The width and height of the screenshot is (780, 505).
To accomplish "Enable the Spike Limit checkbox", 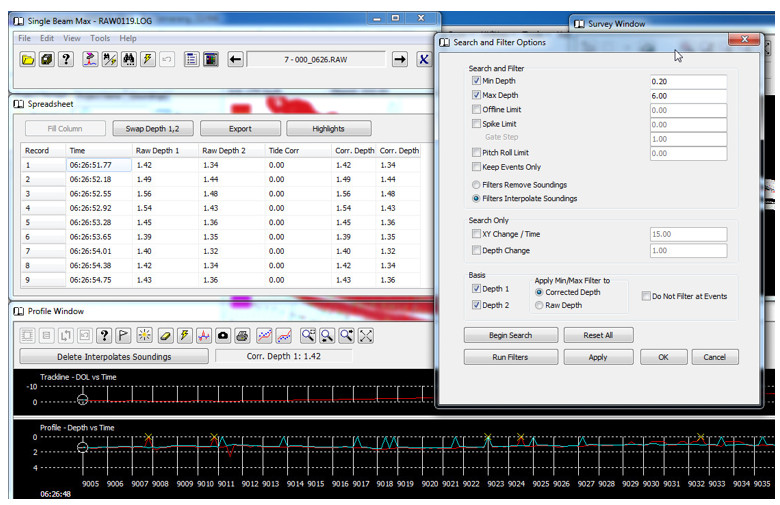I will coord(476,123).
